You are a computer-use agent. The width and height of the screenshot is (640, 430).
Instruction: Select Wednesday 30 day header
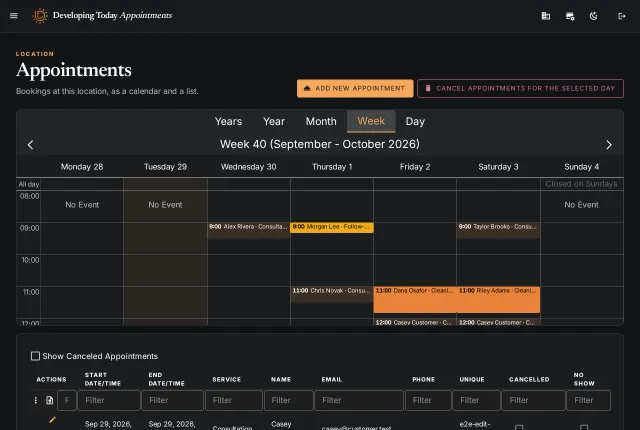(x=249, y=167)
